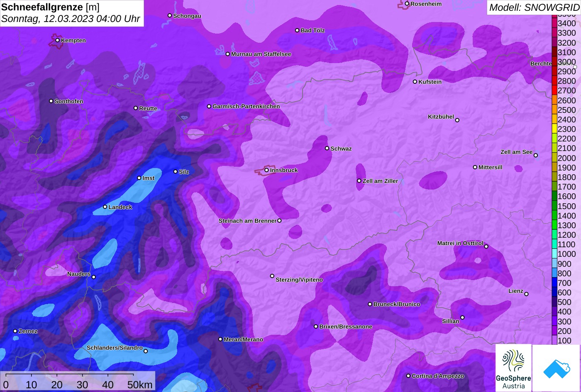Click the Brixen/Bressanone label
581x392 pixels.
coord(346,326)
